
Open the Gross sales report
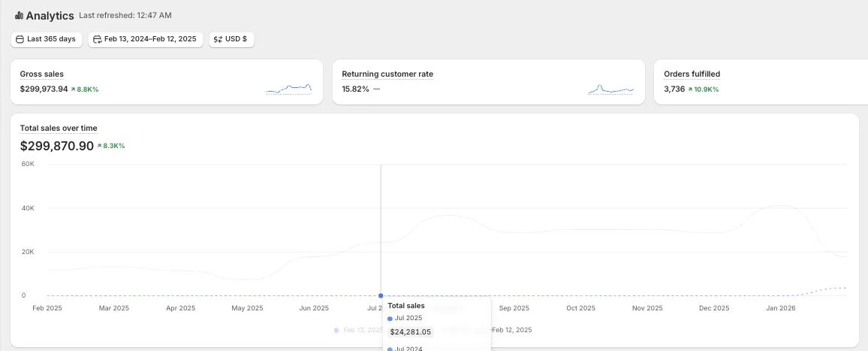(x=42, y=74)
